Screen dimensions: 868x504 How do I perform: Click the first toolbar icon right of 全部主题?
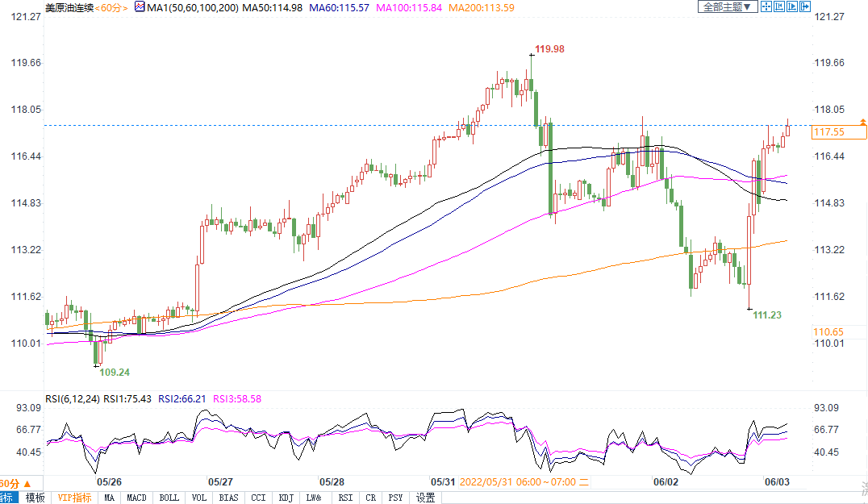766,7
